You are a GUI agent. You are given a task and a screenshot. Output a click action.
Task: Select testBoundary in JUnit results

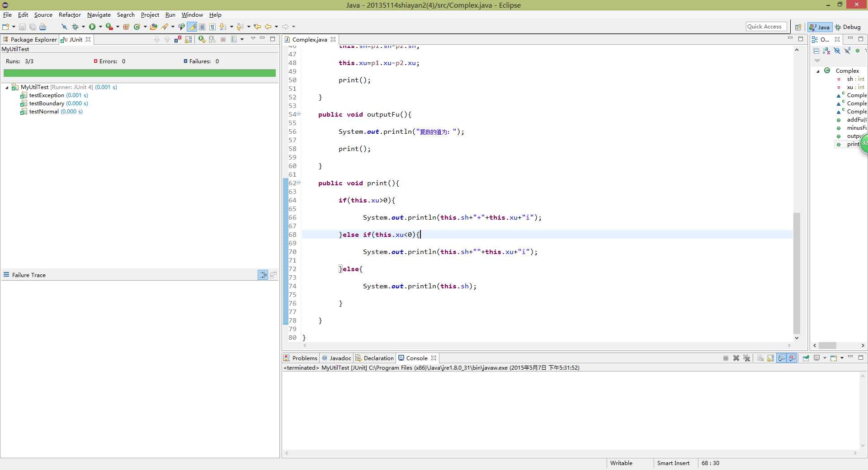[54, 103]
